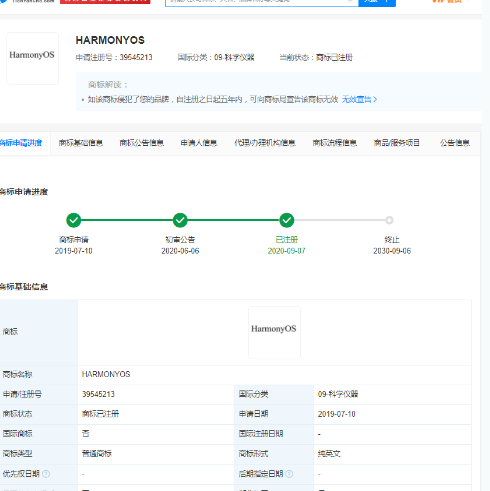
Task: Click the date 2030-09-06 under 终止
Action: coord(392,251)
